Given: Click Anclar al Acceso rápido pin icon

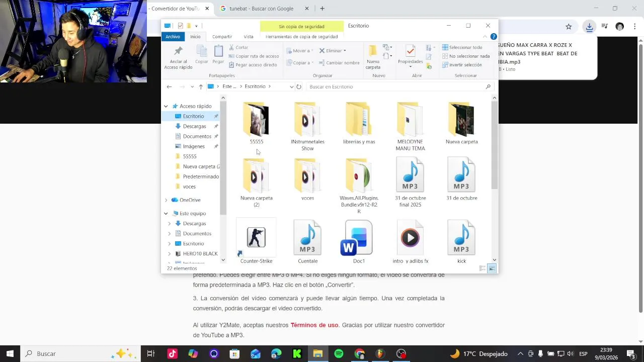Looking at the screenshot, I should pos(178,51).
